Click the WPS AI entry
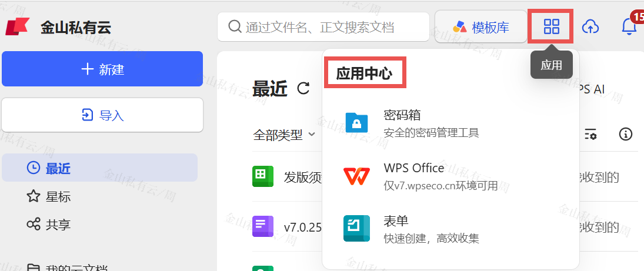The height and width of the screenshot is (271, 644). (x=590, y=88)
